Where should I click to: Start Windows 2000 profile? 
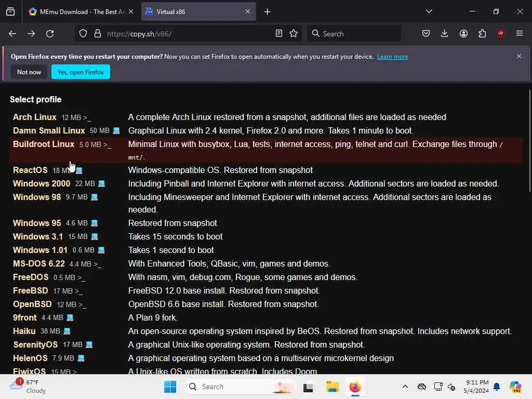[42, 183]
